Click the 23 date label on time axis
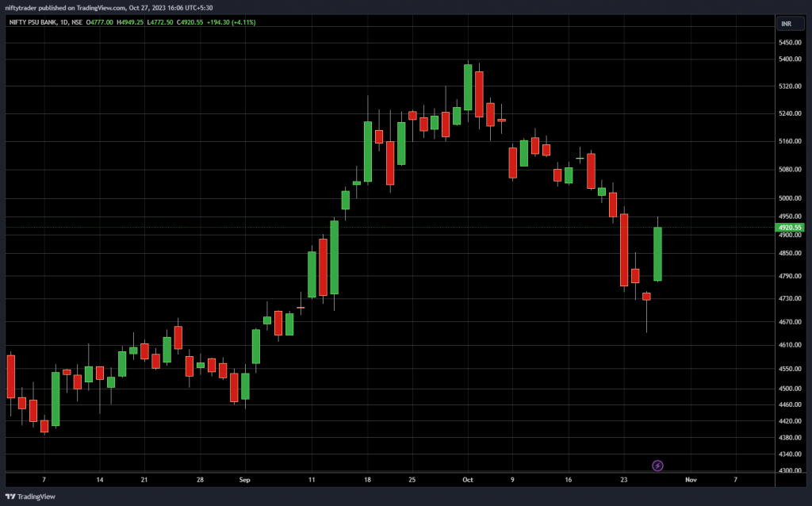 (624, 480)
